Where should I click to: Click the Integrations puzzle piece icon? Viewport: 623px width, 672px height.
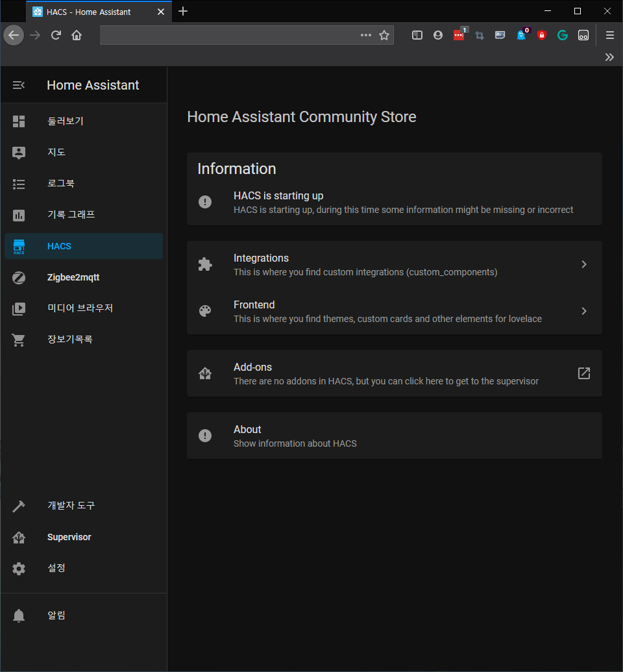click(205, 264)
